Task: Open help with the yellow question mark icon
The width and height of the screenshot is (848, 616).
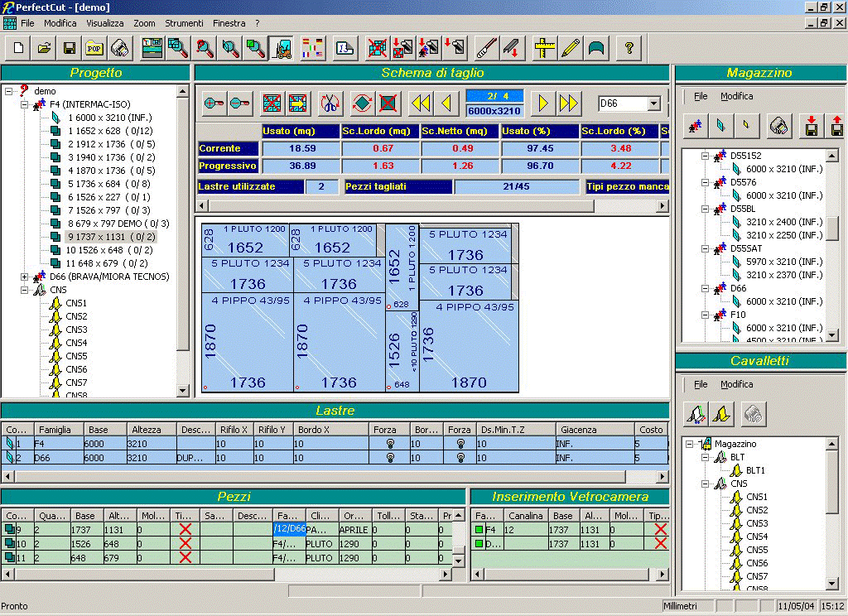Action: coord(629,48)
